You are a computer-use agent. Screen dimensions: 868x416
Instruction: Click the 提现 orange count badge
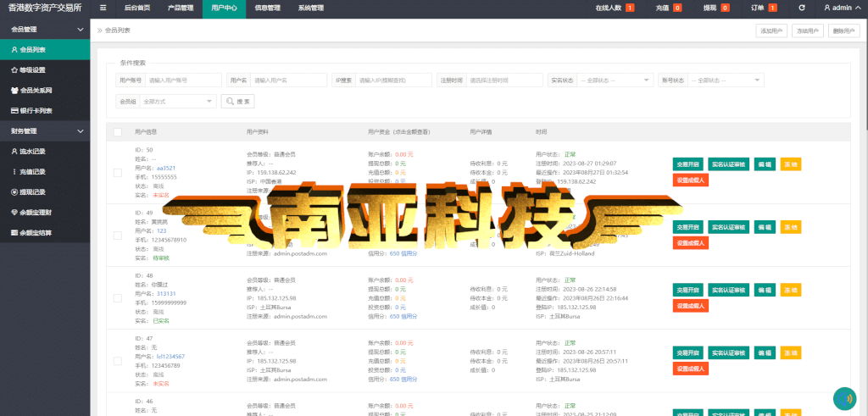pos(725,8)
